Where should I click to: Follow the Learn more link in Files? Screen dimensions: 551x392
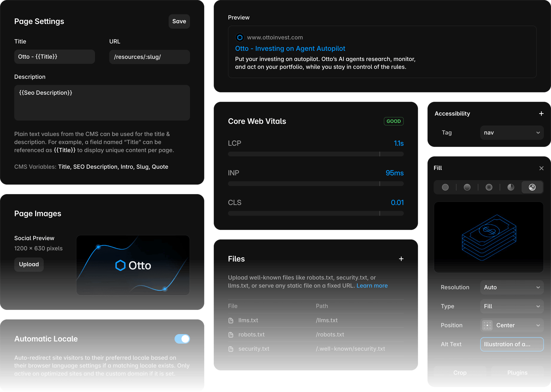coord(372,285)
